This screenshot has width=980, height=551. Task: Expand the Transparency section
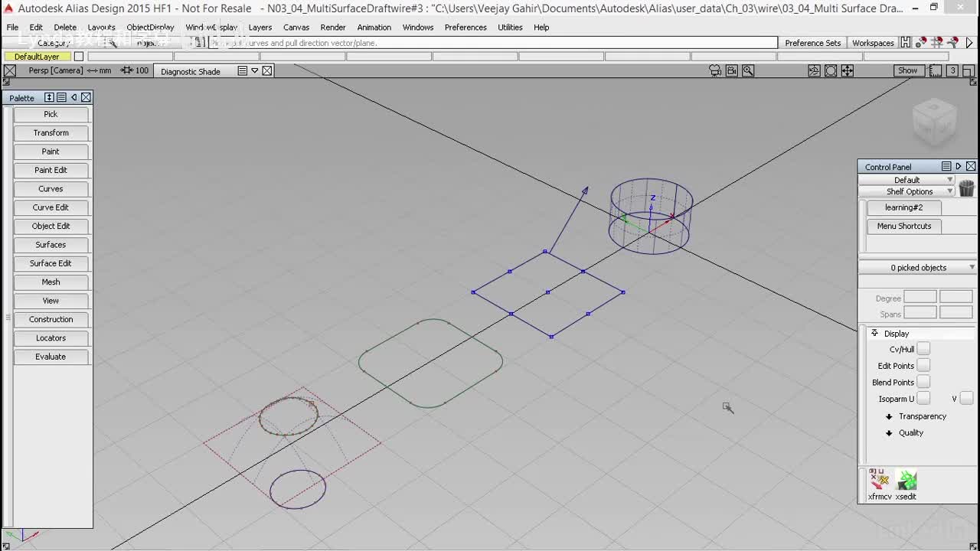coord(889,416)
